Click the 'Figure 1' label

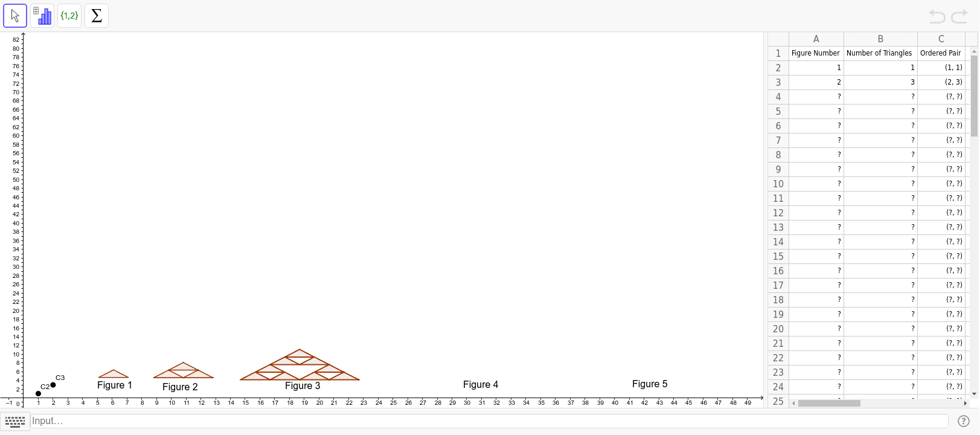[x=115, y=385]
